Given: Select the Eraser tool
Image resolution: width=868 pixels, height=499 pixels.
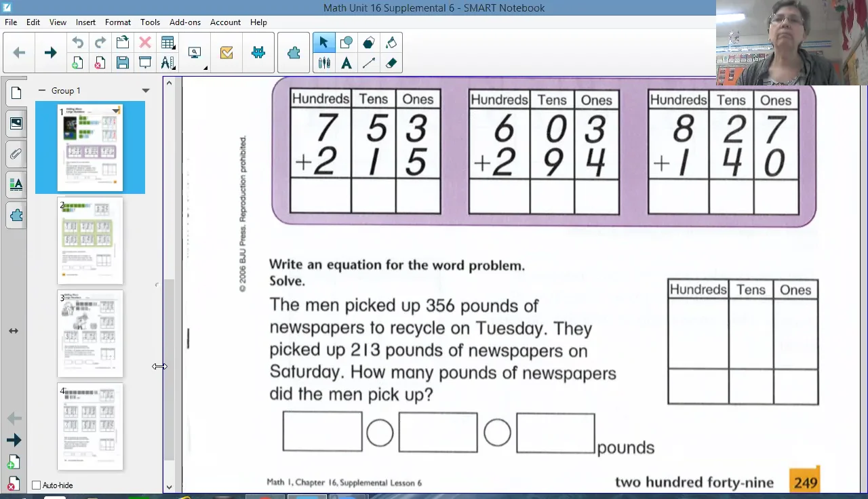Looking at the screenshot, I should [x=391, y=63].
